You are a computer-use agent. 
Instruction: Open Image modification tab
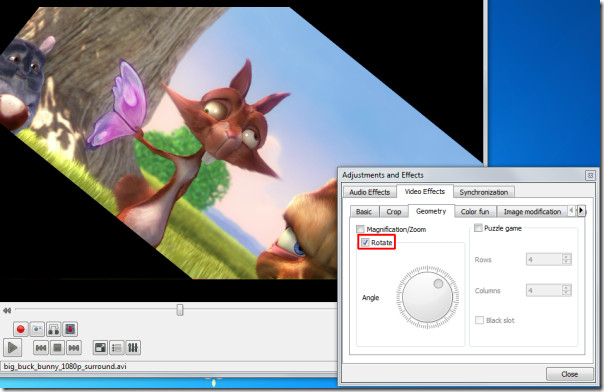point(532,212)
